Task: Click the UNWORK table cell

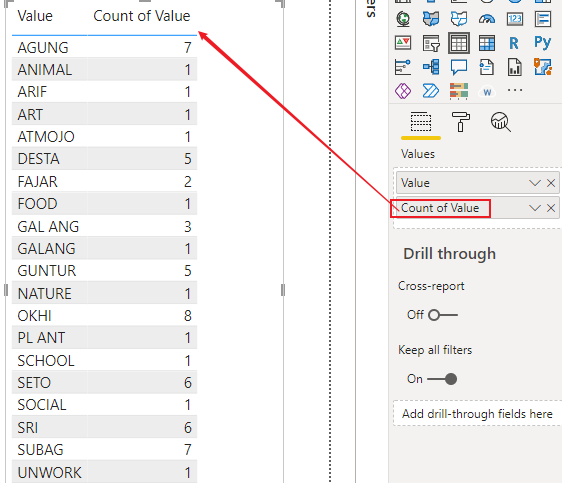Action: 49,473
